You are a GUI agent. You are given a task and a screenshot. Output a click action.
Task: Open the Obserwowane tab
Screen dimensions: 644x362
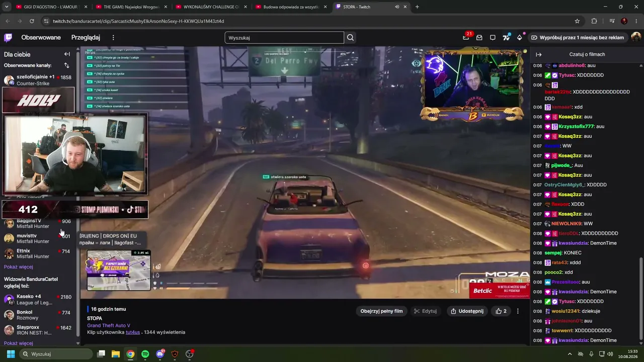click(41, 38)
